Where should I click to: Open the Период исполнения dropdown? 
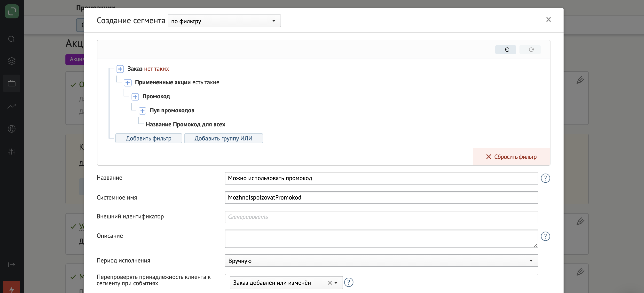tap(381, 261)
